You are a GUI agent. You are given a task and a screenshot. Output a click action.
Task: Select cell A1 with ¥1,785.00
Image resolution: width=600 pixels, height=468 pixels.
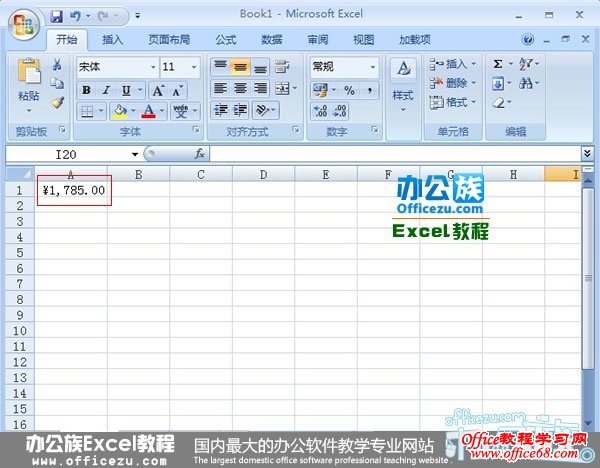71,190
